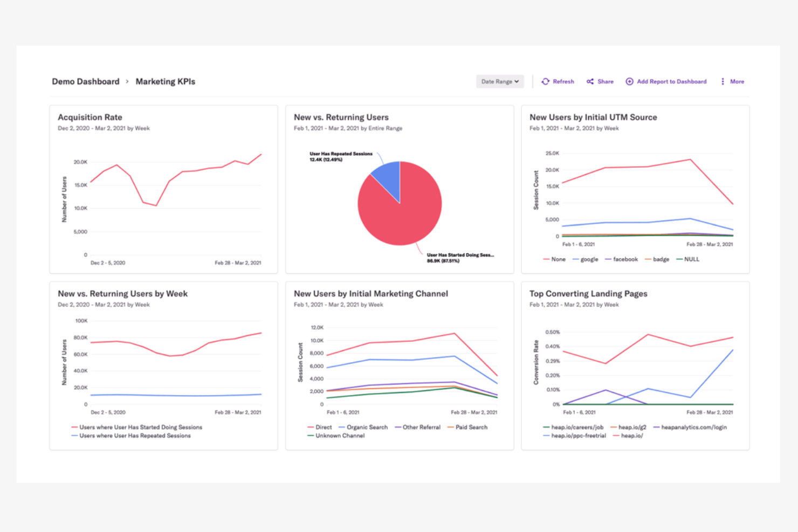Click the 12.0K axis label on Marketing Channel chart

pos(317,327)
